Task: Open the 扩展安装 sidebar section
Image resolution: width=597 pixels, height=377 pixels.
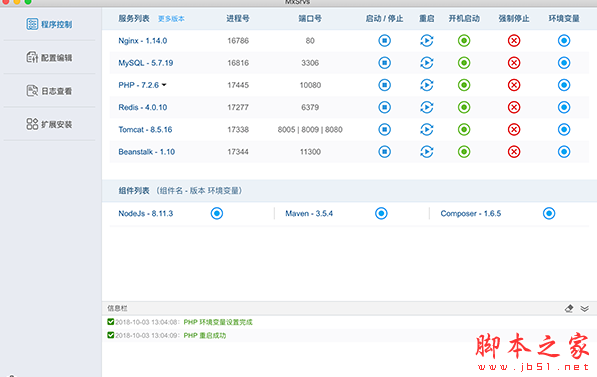Action: tap(49, 124)
